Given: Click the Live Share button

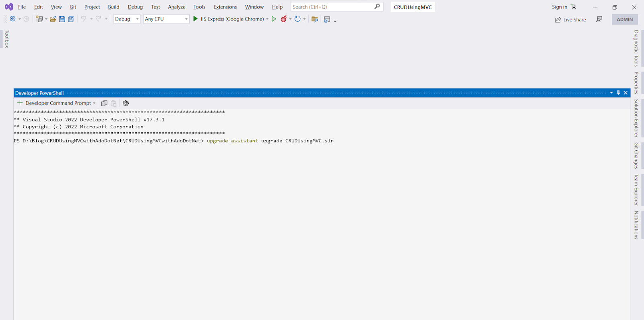Looking at the screenshot, I should (x=570, y=19).
